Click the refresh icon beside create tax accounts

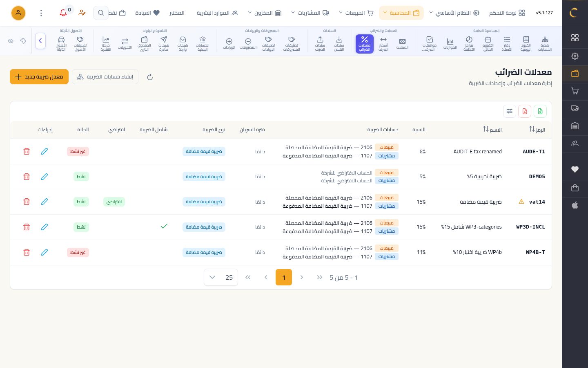pyautogui.click(x=150, y=77)
